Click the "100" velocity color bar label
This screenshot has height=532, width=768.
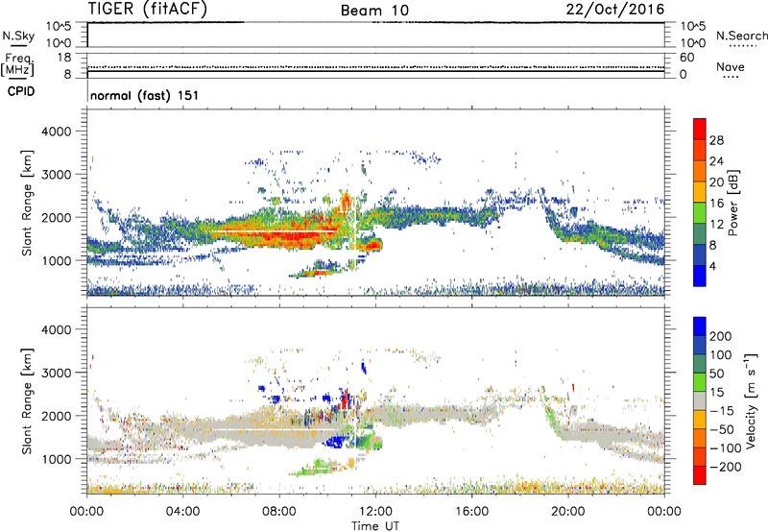[x=721, y=355]
